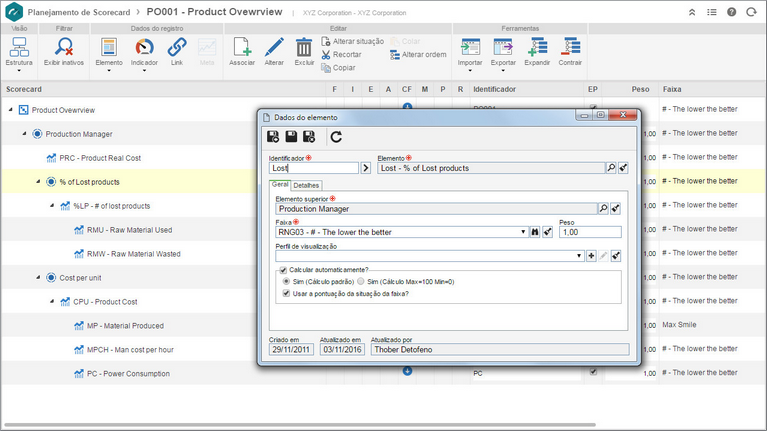Open the Faixa dropdown
Screen dimensions: 767x431
tap(523, 232)
